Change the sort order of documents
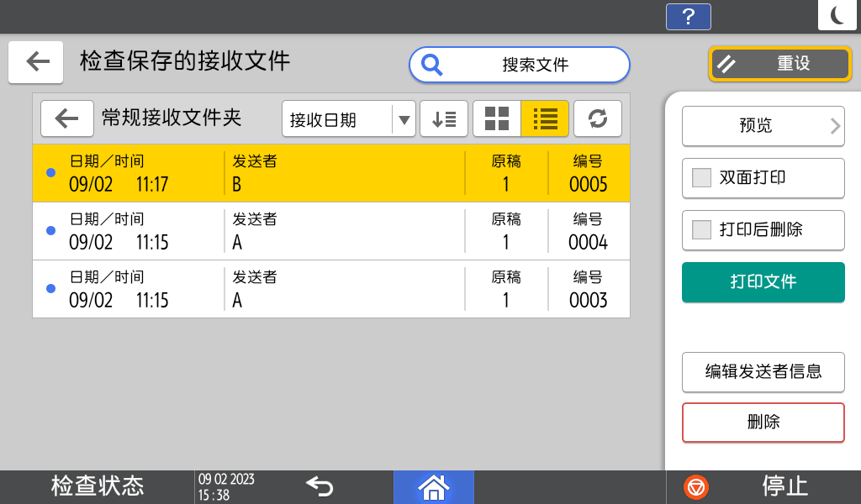 (443, 118)
